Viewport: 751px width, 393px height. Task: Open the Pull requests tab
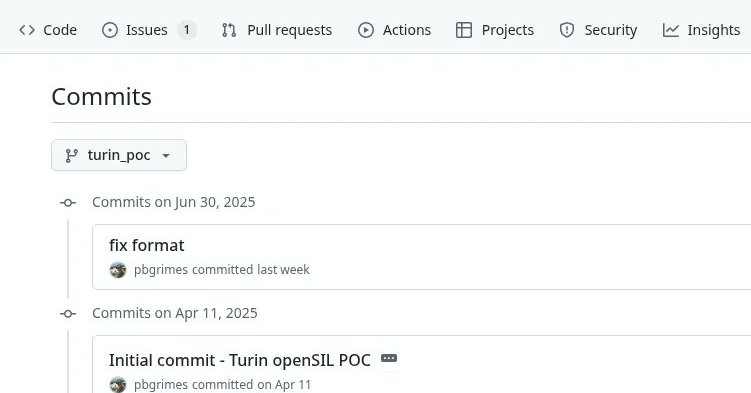(x=277, y=30)
